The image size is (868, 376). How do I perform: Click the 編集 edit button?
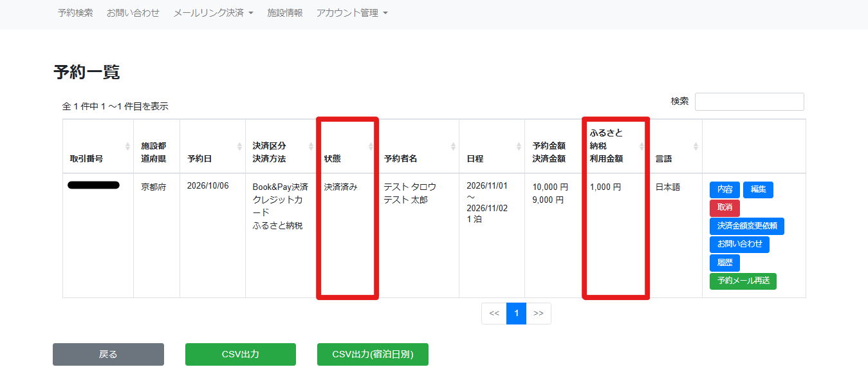click(758, 190)
